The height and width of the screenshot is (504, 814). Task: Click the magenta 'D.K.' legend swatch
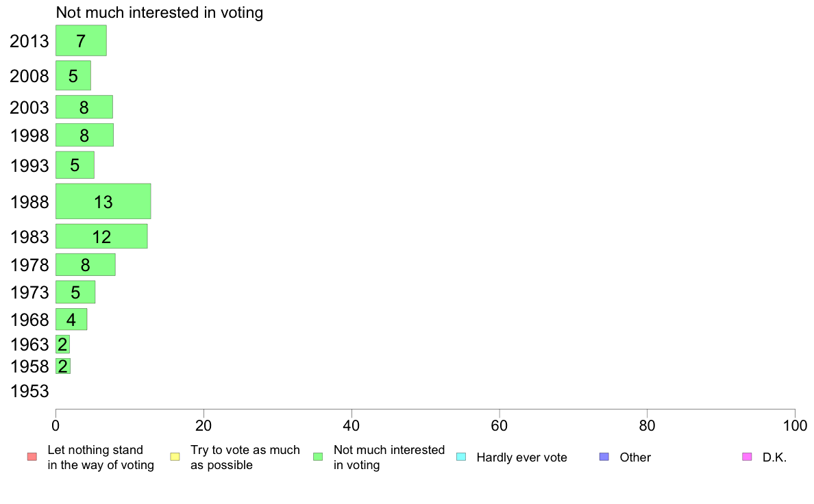747,457
